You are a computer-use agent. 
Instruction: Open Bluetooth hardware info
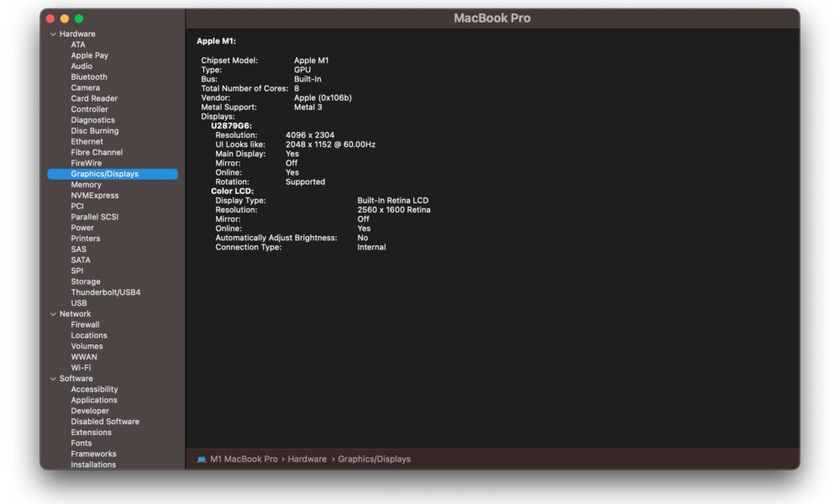[x=89, y=76]
